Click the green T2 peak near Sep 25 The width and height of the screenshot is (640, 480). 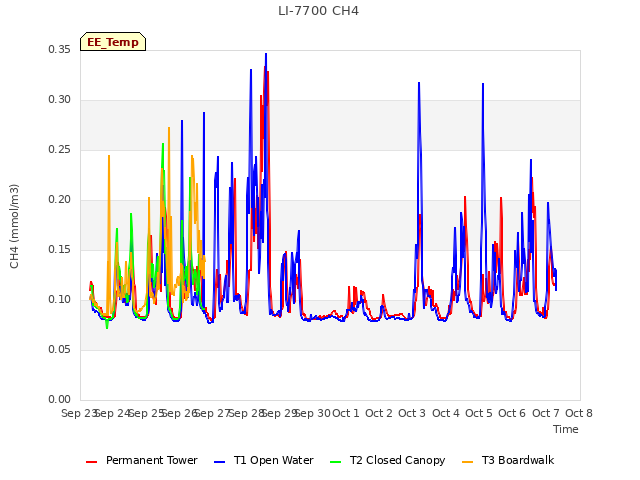163,144
